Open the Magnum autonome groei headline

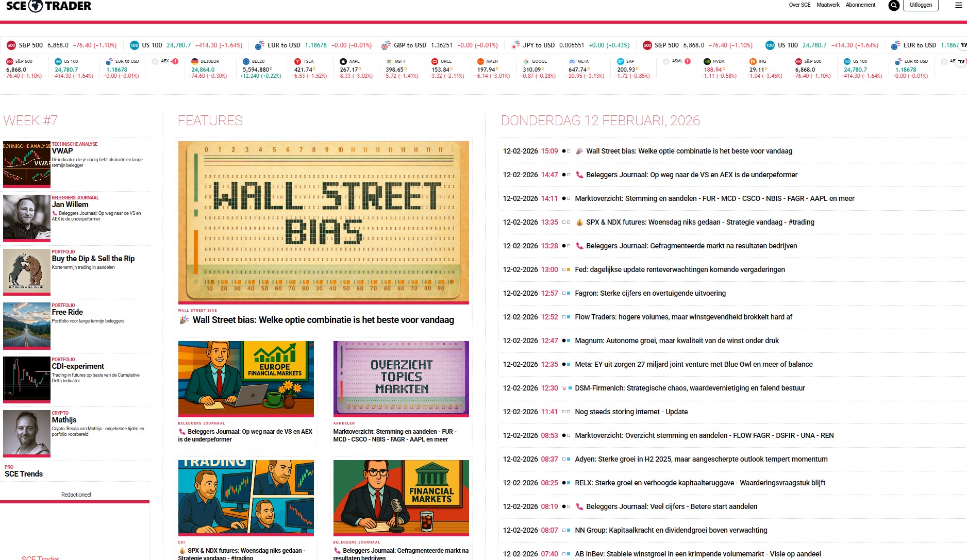click(677, 341)
